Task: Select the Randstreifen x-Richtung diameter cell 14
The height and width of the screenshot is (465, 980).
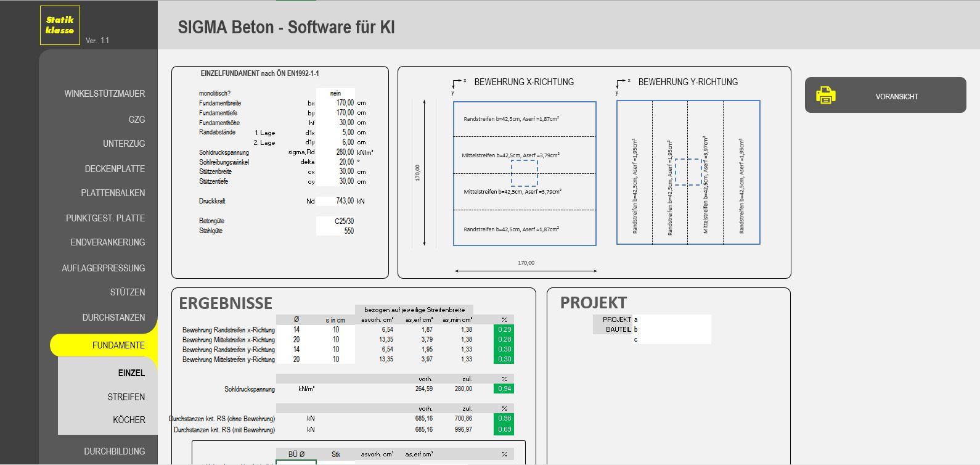Action: click(296, 330)
